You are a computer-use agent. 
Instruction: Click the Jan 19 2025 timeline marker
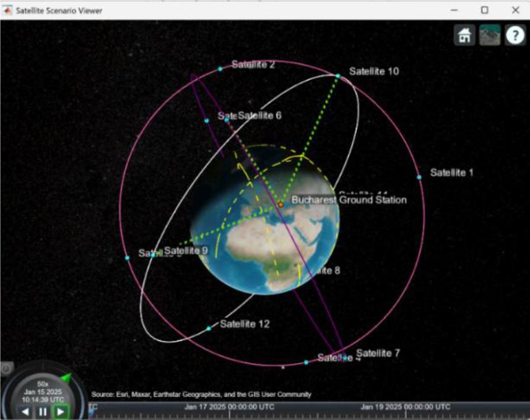coord(406,407)
